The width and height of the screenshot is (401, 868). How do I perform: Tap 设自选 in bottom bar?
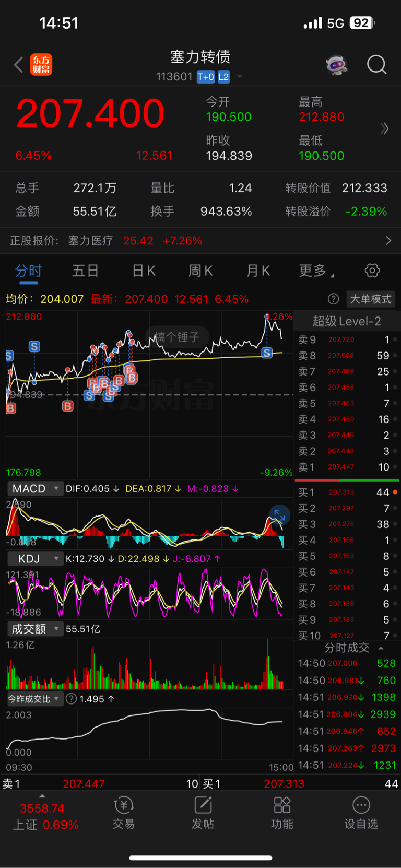click(361, 813)
